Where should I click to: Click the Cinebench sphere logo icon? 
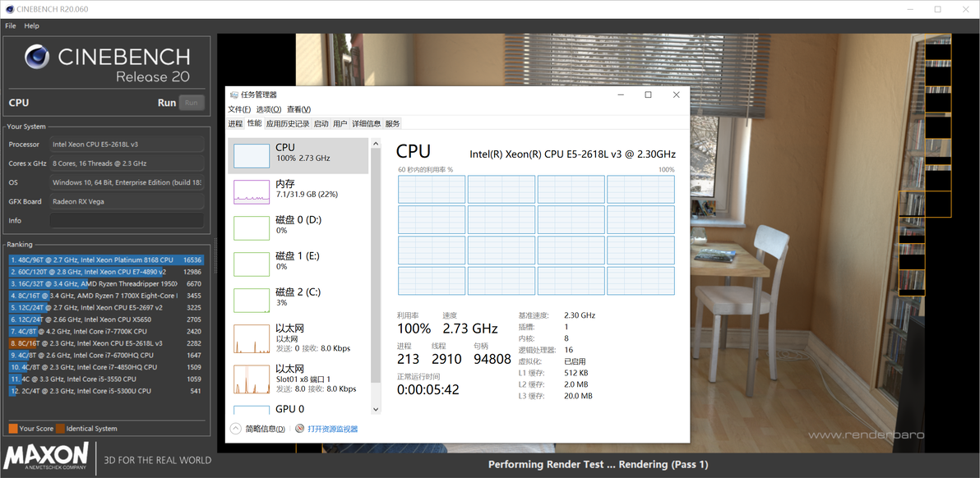tap(38, 57)
